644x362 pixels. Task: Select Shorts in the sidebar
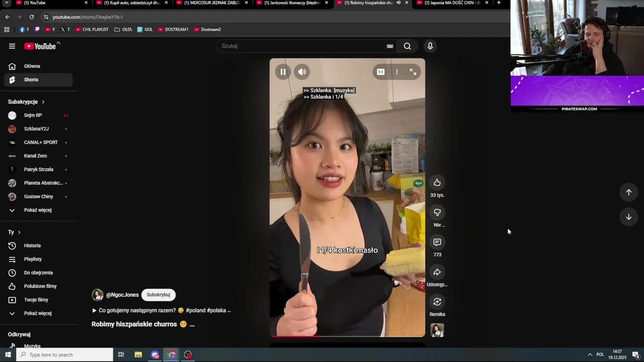[38, 80]
